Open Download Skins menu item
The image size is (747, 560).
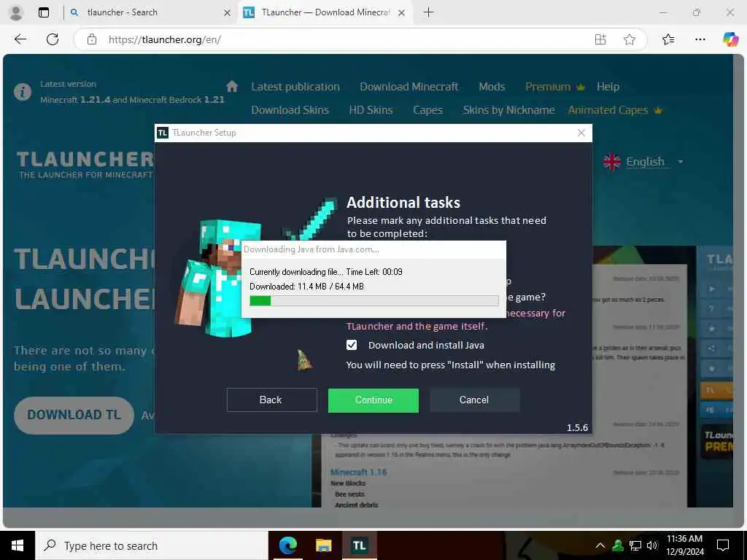point(290,110)
